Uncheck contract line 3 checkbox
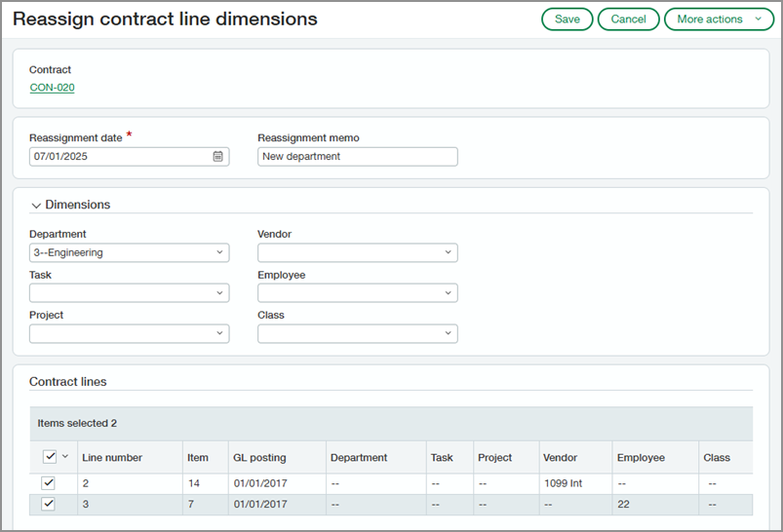The height and width of the screenshot is (532, 783). click(50, 504)
